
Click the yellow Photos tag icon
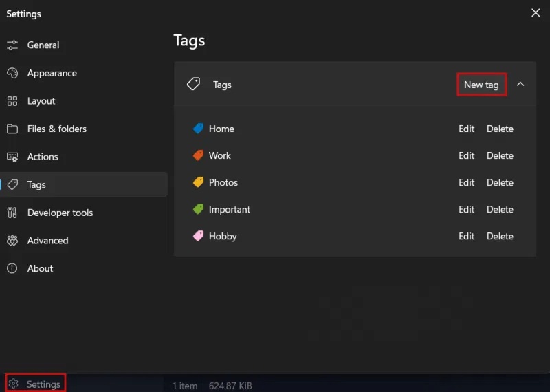click(x=198, y=182)
